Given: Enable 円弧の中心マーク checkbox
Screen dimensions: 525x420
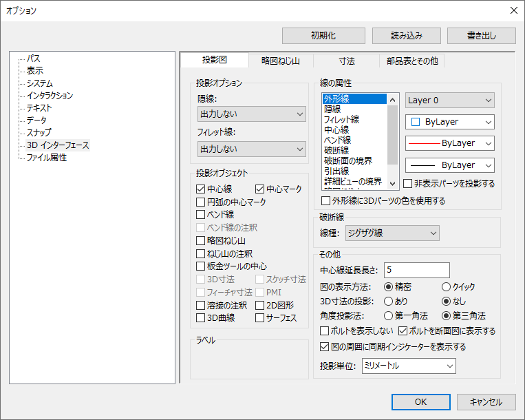Looking at the screenshot, I should (x=200, y=202).
